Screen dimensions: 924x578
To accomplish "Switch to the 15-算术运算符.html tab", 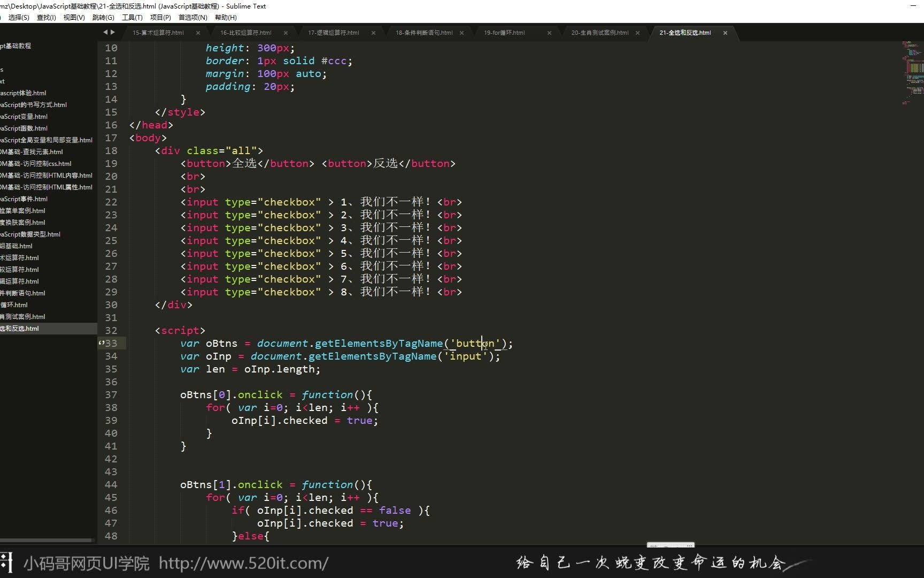I will [x=158, y=33].
